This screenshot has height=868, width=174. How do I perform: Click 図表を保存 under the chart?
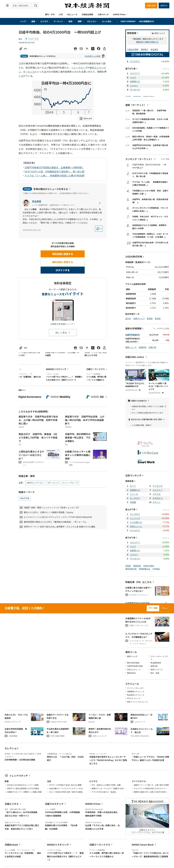click(86, 119)
